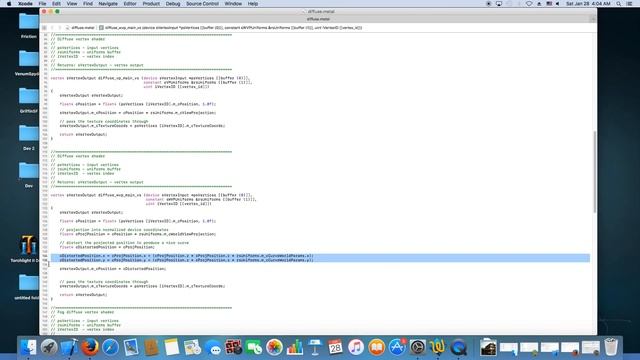Open Photos from the dock

274,347
